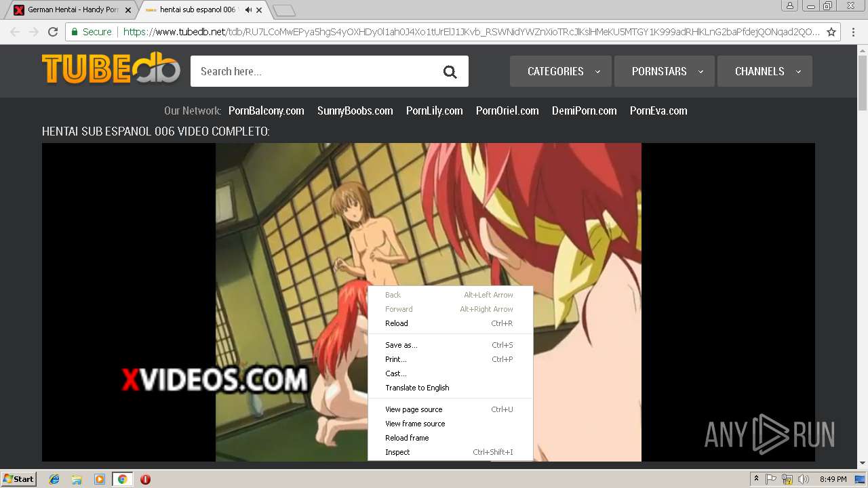Choose Print... in context menu

pos(450,359)
